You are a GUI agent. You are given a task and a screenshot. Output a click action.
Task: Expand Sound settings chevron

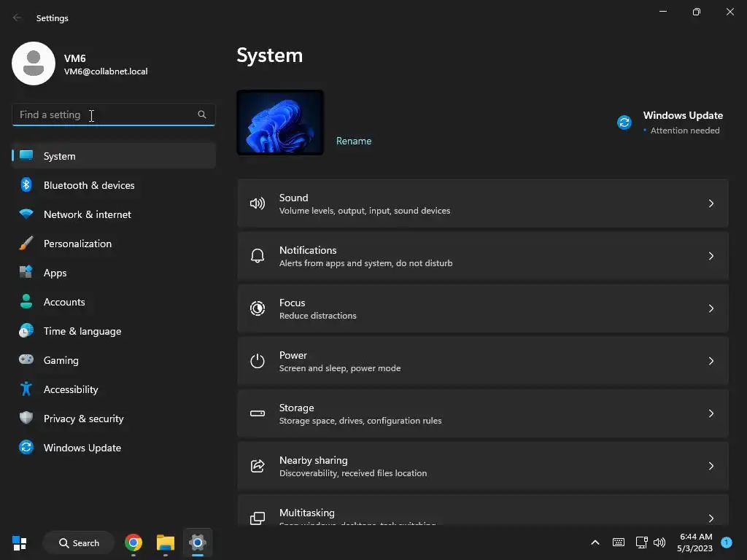point(711,204)
